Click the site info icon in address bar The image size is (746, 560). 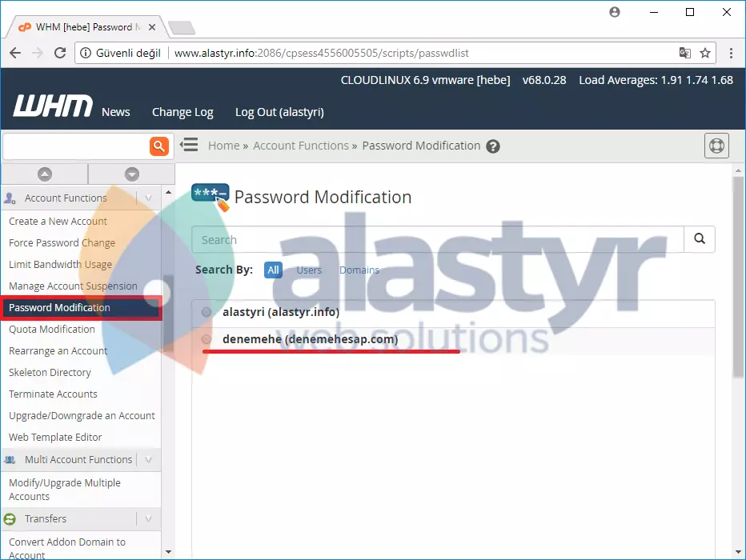(86, 53)
